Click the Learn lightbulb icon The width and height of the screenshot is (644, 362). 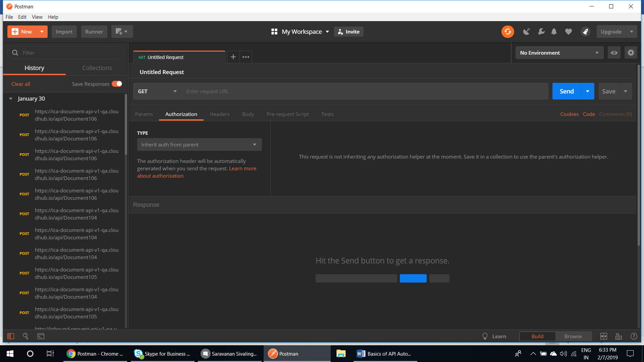click(485, 336)
